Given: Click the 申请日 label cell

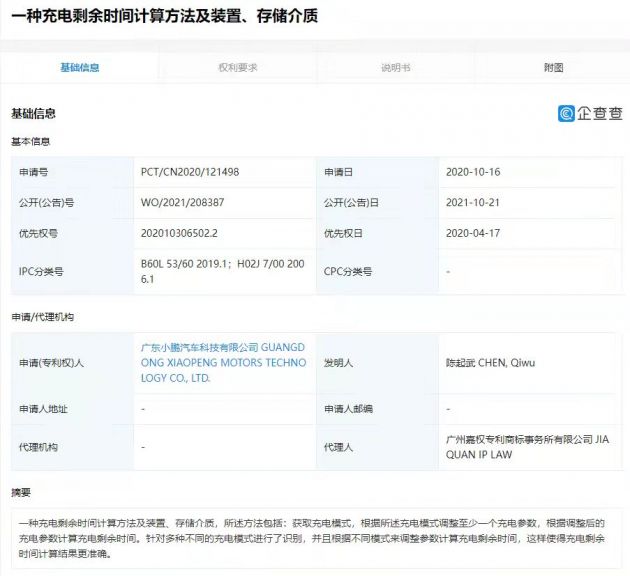Looking at the screenshot, I should (x=377, y=172).
